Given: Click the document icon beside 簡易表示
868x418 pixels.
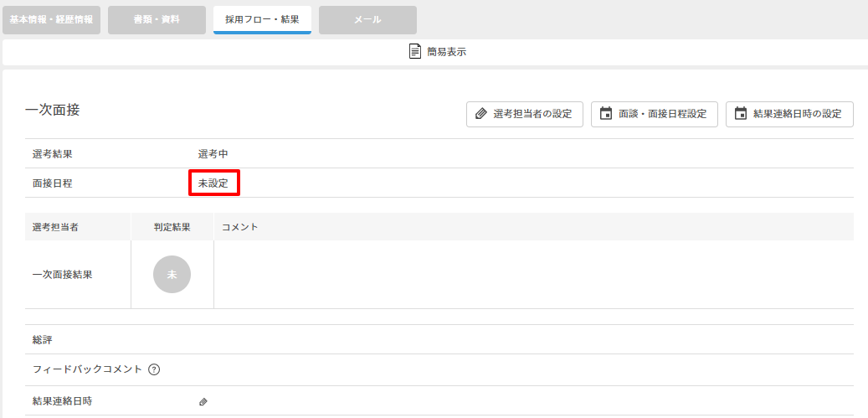Looking at the screenshot, I should 415,52.
